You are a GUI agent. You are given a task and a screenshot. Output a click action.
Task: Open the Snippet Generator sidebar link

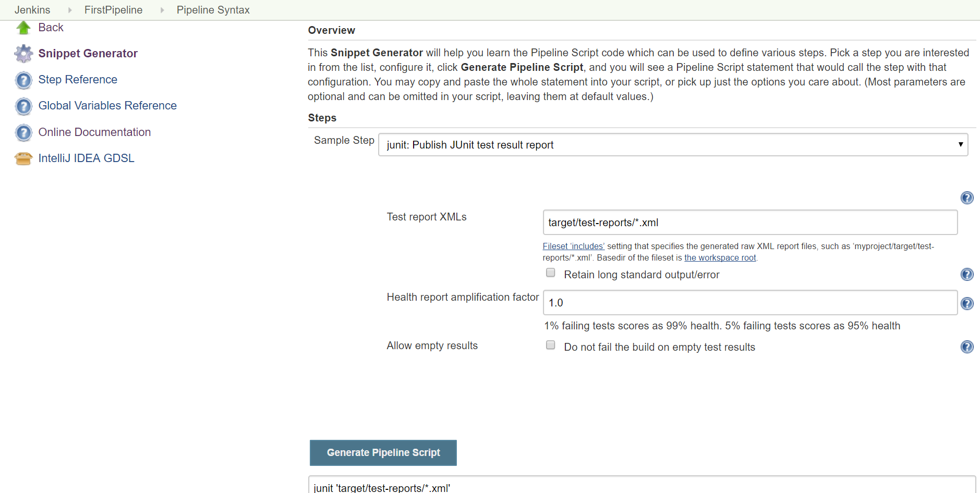[x=88, y=54]
